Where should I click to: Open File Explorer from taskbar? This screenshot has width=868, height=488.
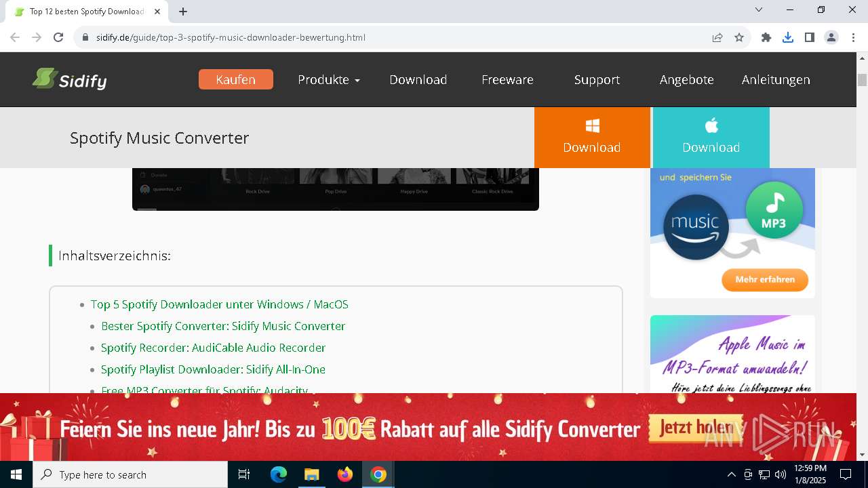point(311,474)
